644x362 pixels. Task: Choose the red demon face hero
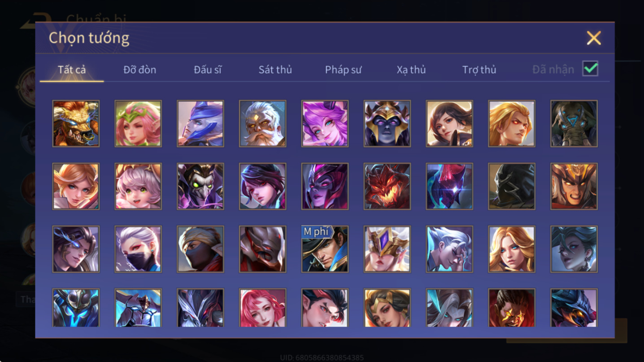coord(387,186)
